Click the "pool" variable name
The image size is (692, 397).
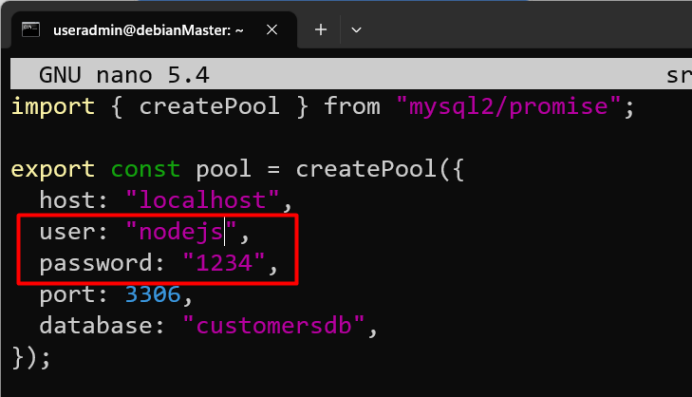coord(223,170)
